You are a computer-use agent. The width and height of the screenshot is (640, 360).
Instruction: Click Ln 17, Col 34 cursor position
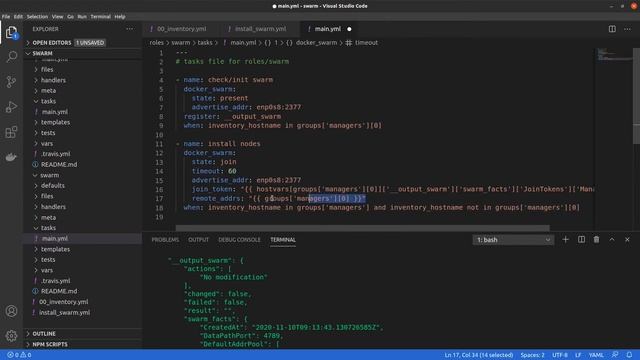click(478, 355)
